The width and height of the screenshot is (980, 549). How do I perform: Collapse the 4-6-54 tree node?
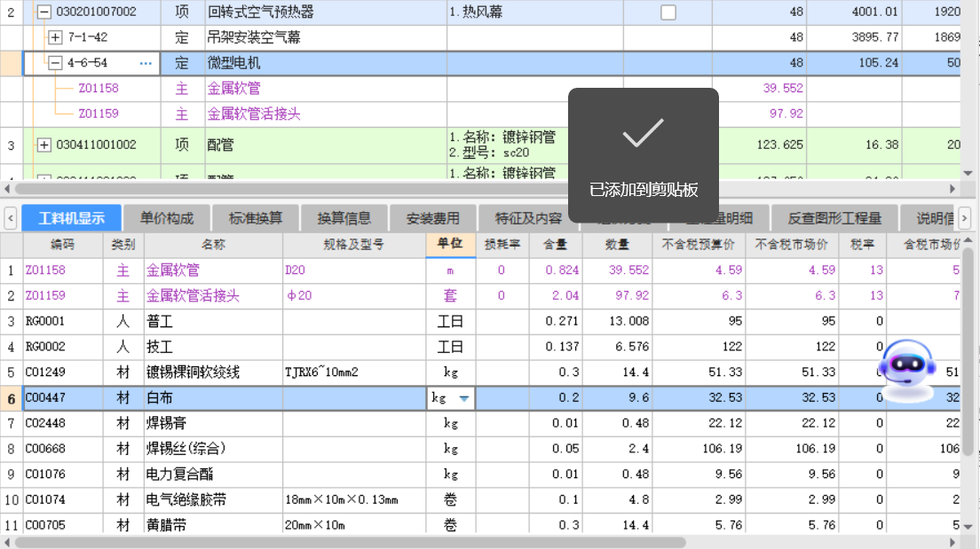pos(55,63)
